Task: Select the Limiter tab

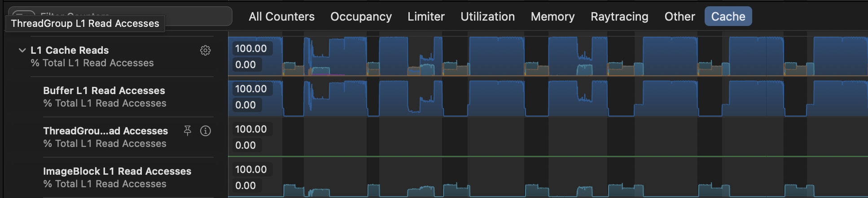Action: point(426,17)
